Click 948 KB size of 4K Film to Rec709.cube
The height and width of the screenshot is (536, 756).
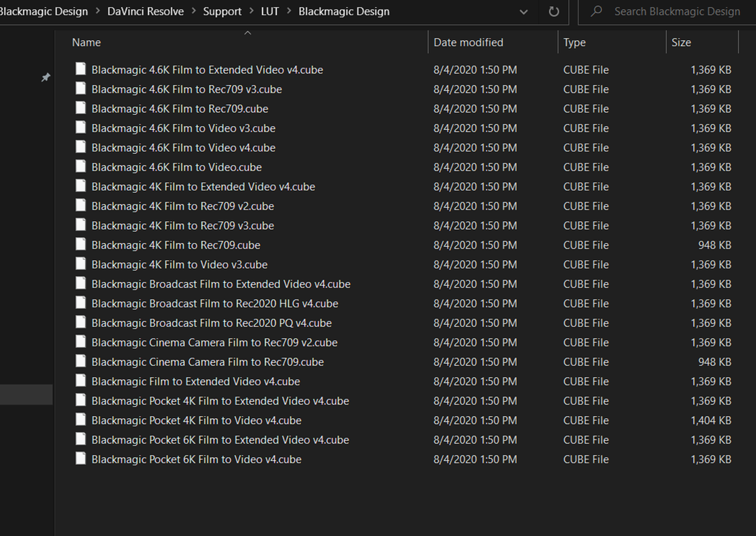click(x=714, y=245)
